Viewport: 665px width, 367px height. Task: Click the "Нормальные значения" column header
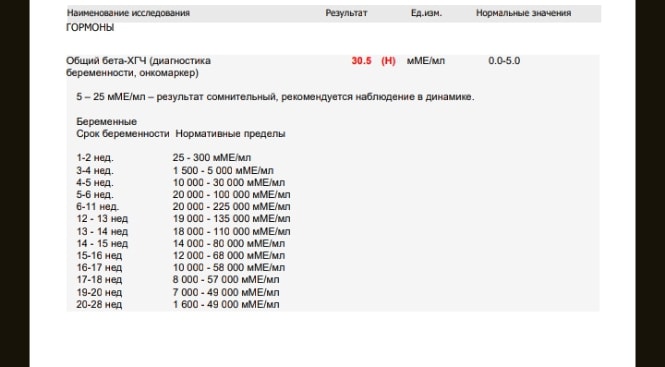[523, 13]
